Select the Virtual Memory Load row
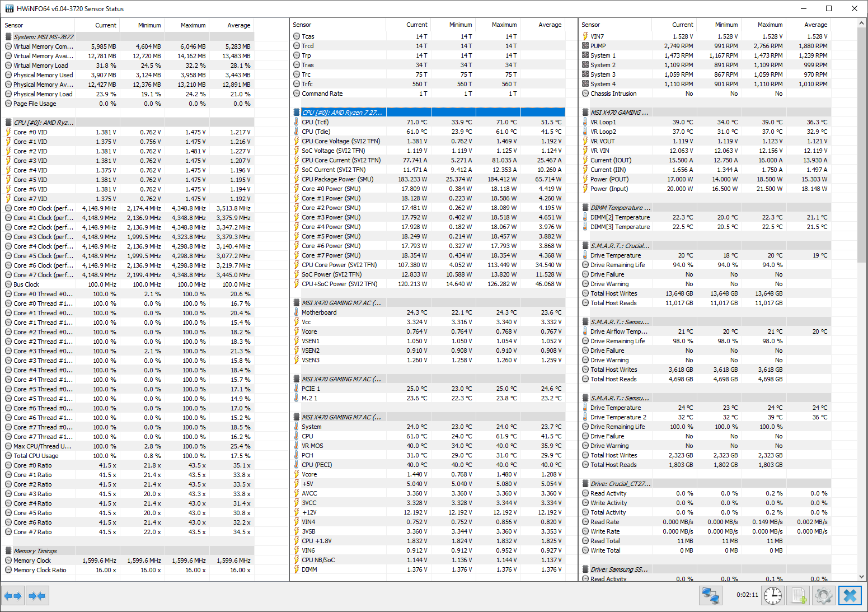 (129, 66)
